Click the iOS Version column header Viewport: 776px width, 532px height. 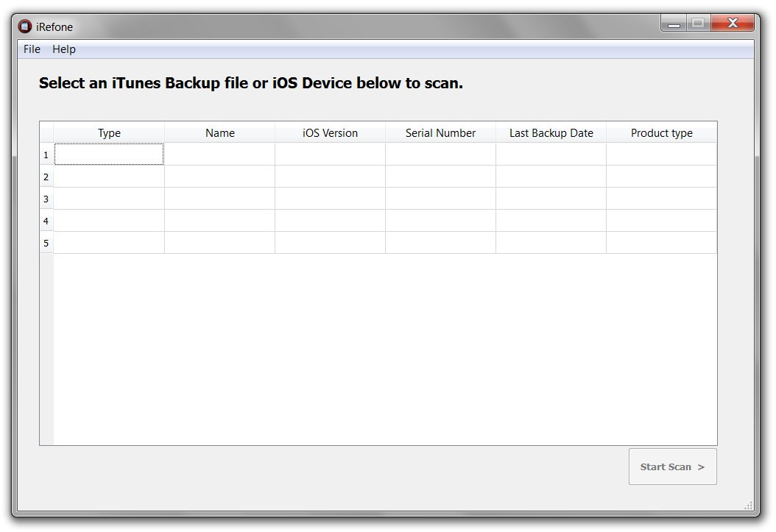tap(330, 133)
